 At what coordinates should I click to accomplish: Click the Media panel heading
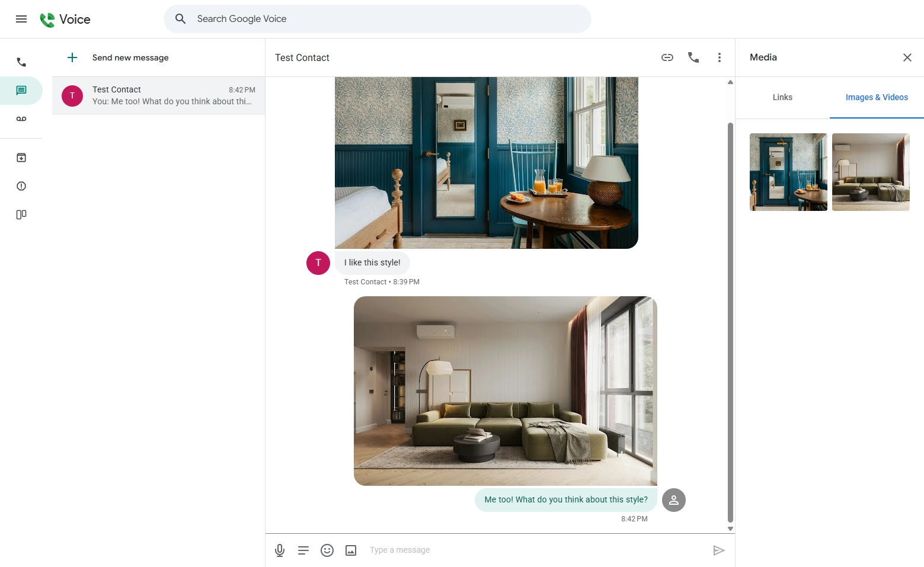click(763, 57)
